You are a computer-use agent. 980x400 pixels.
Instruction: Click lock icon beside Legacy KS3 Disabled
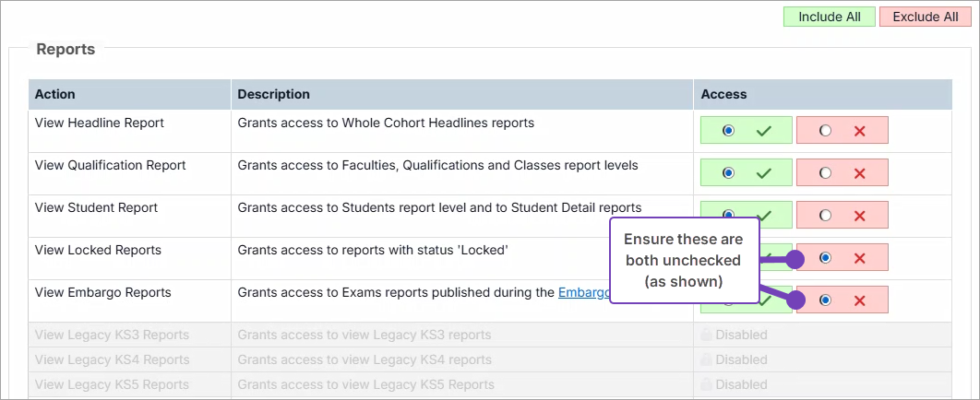(x=707, y=335)
